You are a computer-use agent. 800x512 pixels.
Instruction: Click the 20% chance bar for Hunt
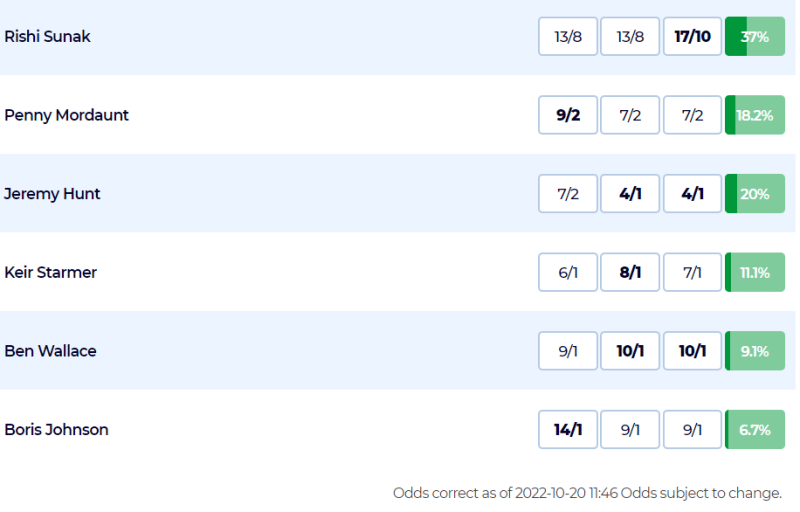coord(755,193)
